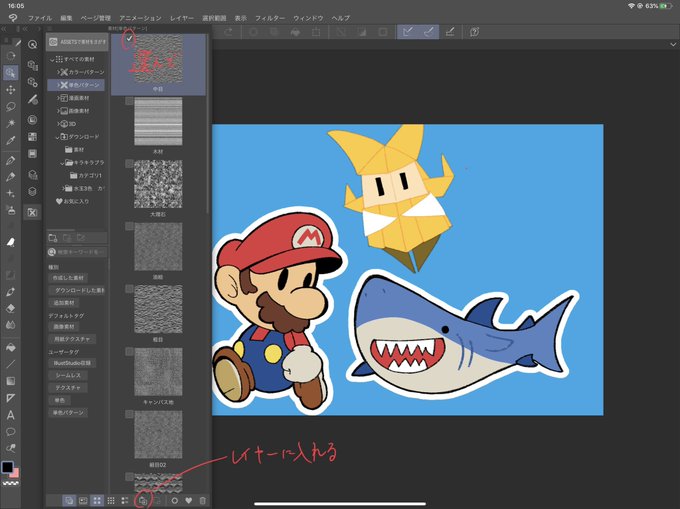
Task: Open the Clip Studio logo menu
Action: pos(13,18)
